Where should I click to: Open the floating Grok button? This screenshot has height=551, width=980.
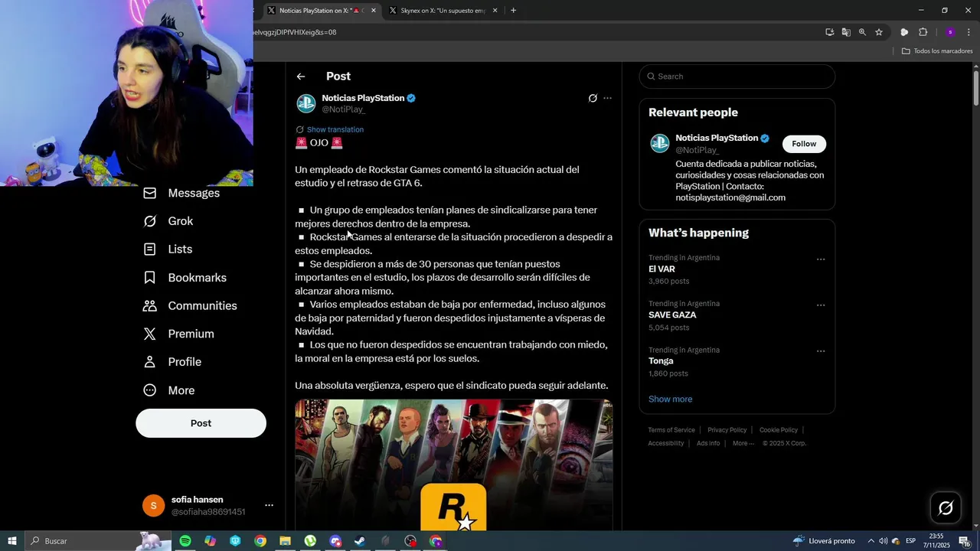point(946,507)
